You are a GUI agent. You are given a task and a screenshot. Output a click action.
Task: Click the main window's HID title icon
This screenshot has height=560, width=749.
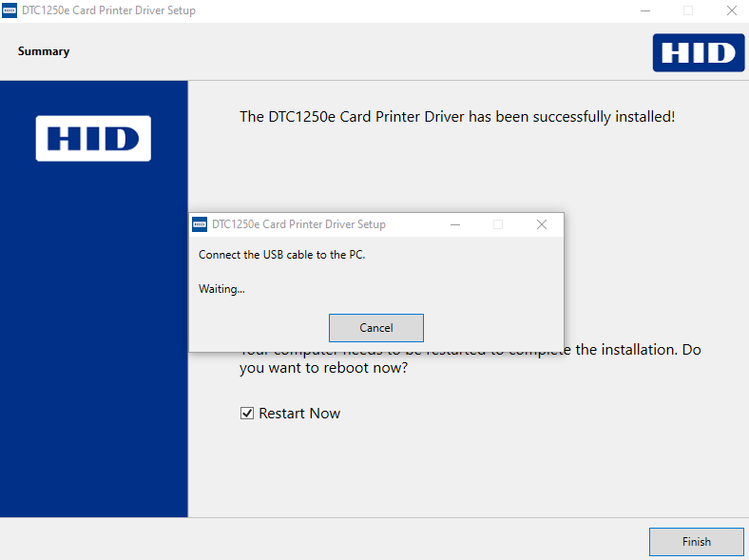coord(10,10)
